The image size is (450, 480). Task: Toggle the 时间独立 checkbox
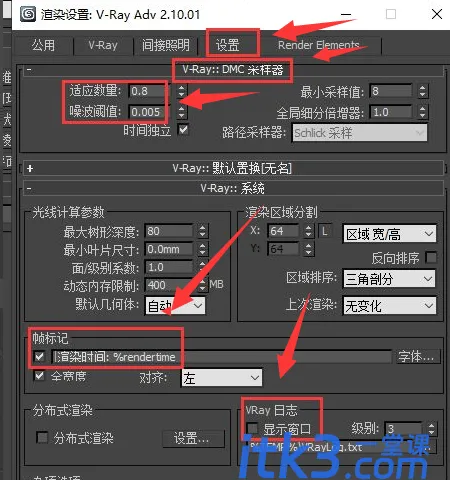click(x=183, y=130)
